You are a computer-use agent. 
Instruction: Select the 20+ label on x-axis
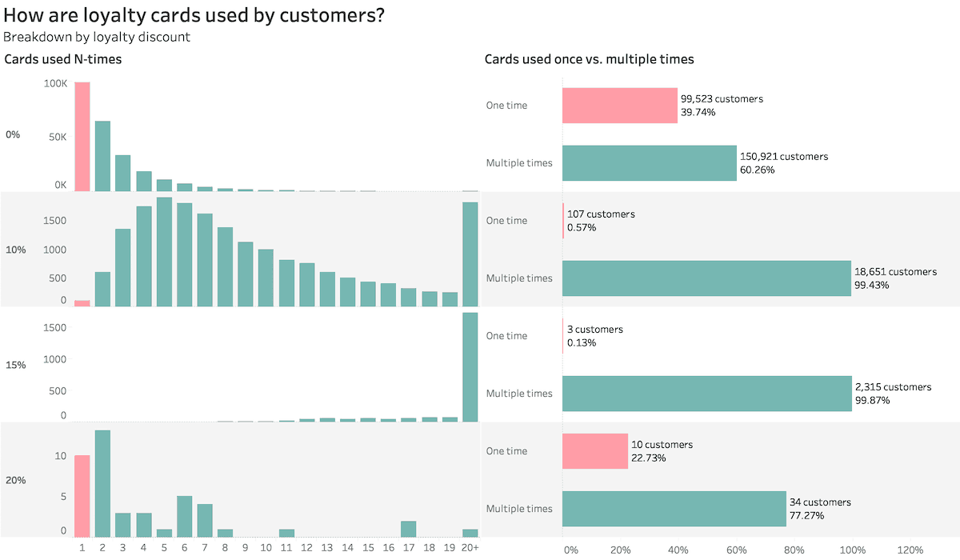click(x=470, y=548)
